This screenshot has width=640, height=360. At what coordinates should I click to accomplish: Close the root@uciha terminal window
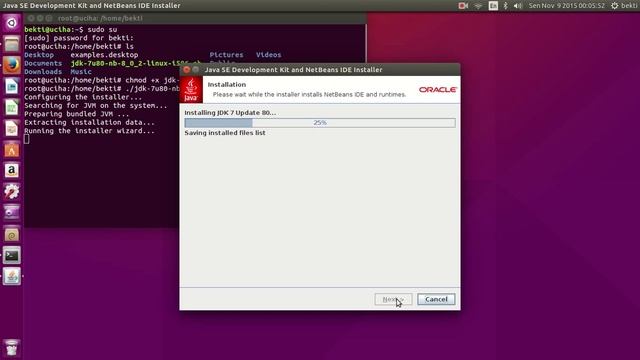coord(31,18)
